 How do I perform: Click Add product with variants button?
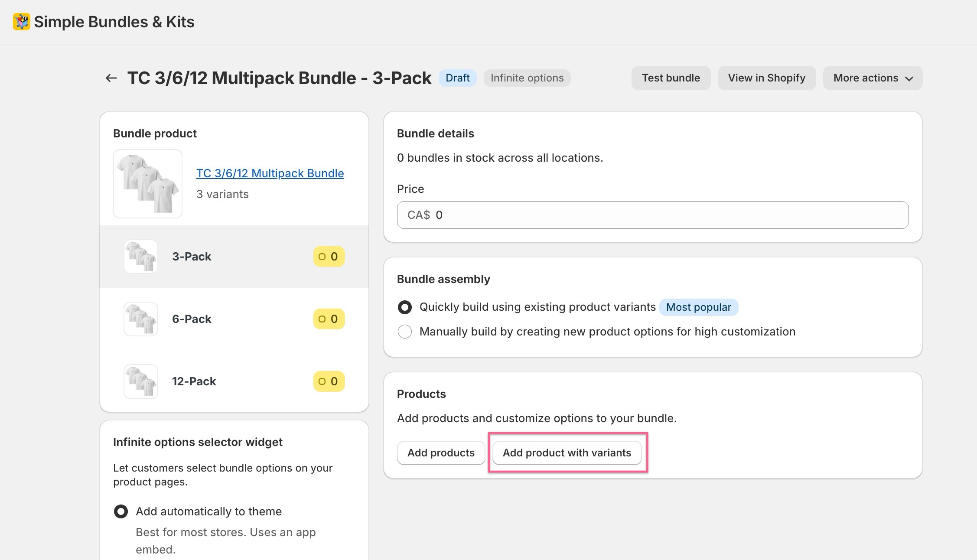567,453
